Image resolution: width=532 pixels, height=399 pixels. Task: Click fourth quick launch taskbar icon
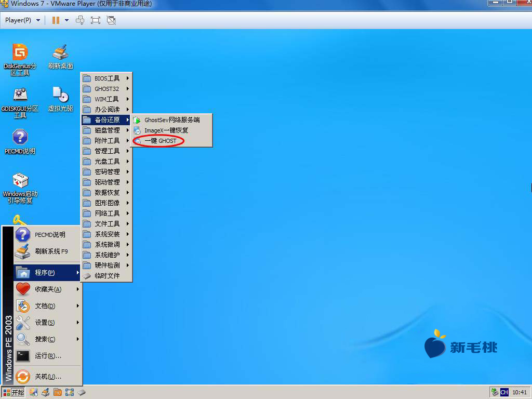click(x=70, y=393)
